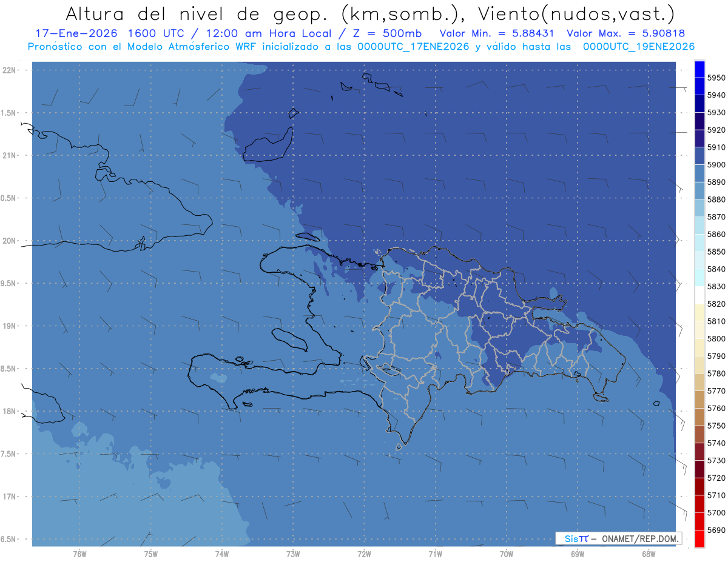The image size is (728, 562).
Task: Click the '71W' longitude axis label
Action: click(x=435, y=554)
